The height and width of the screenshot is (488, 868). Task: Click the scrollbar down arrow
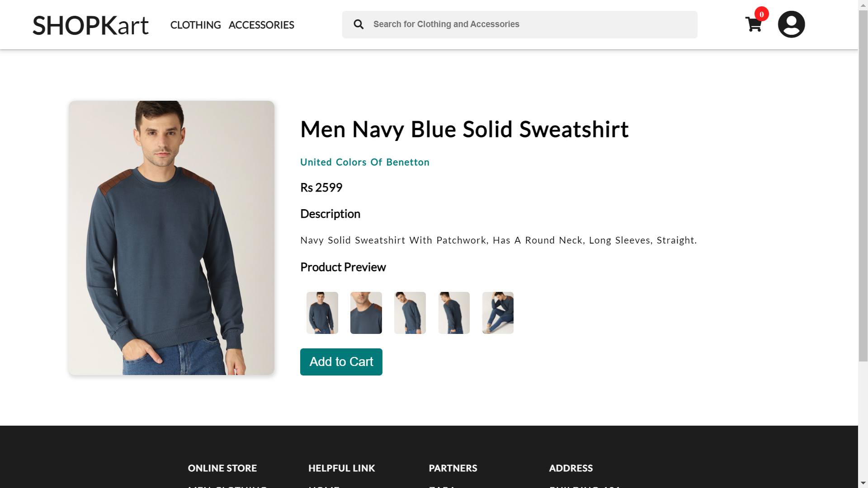[864, 483]
